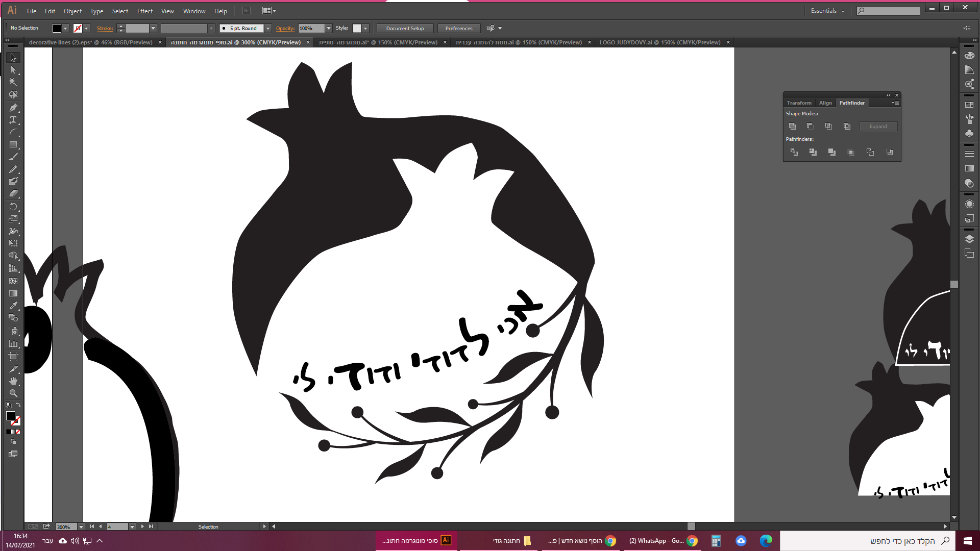Reset to default fill and stroke
The image size is (980, 551).
coord(8,405)
